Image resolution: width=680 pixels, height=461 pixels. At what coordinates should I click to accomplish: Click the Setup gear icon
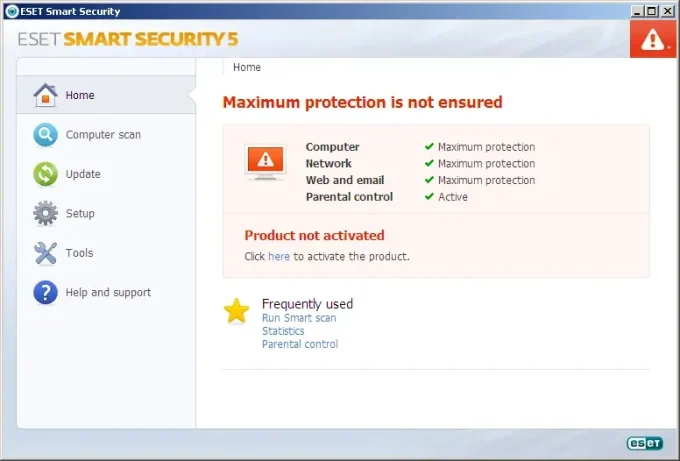tap(46, 213)
